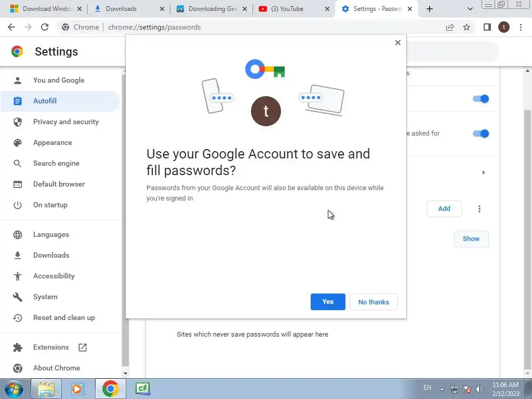Click the Chrome taskbar icon
This screenshot has height=399, width=532.
click(110, 389)
